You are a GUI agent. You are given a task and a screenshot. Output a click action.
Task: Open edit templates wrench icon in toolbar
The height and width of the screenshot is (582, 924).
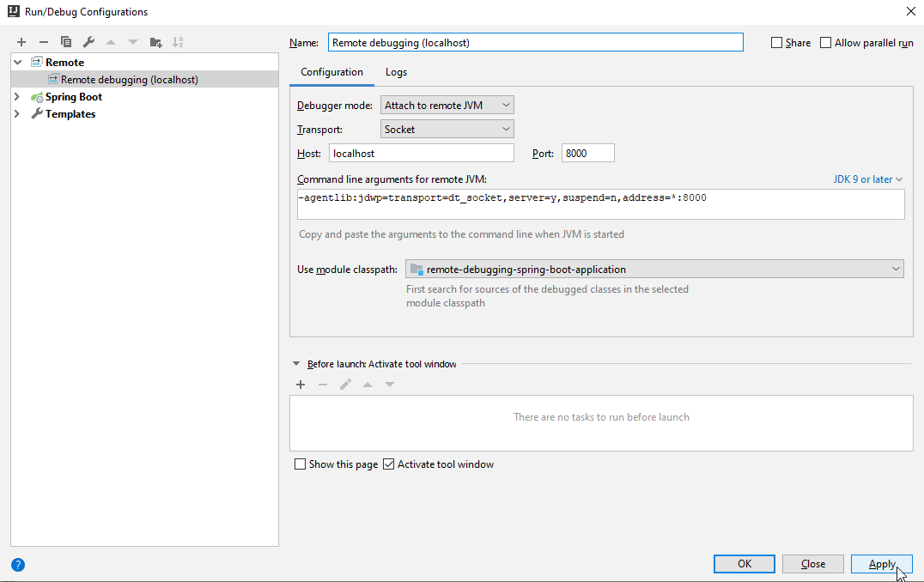tap(88, 42)
